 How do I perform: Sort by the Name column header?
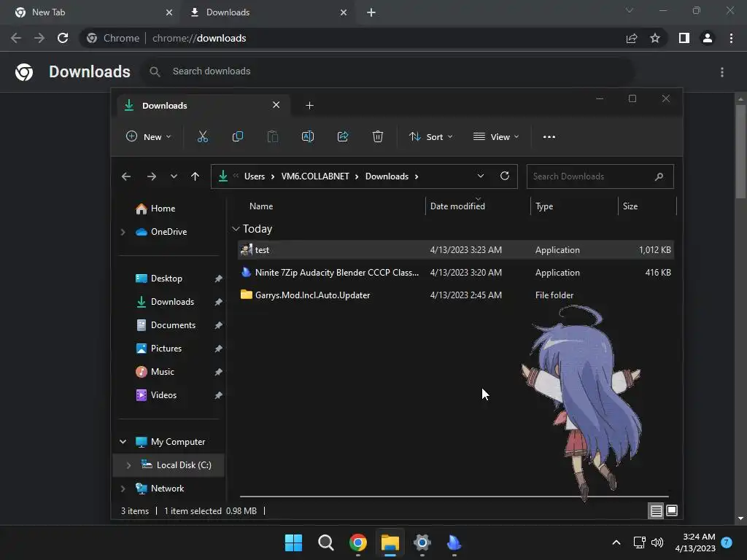261,206
